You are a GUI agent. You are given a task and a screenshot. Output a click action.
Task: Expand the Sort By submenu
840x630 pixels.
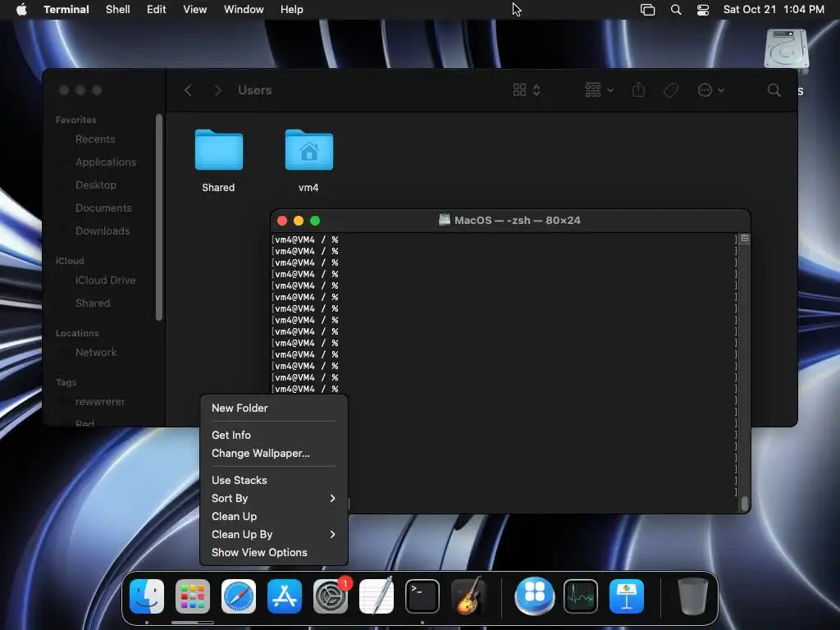coord(274,498)
